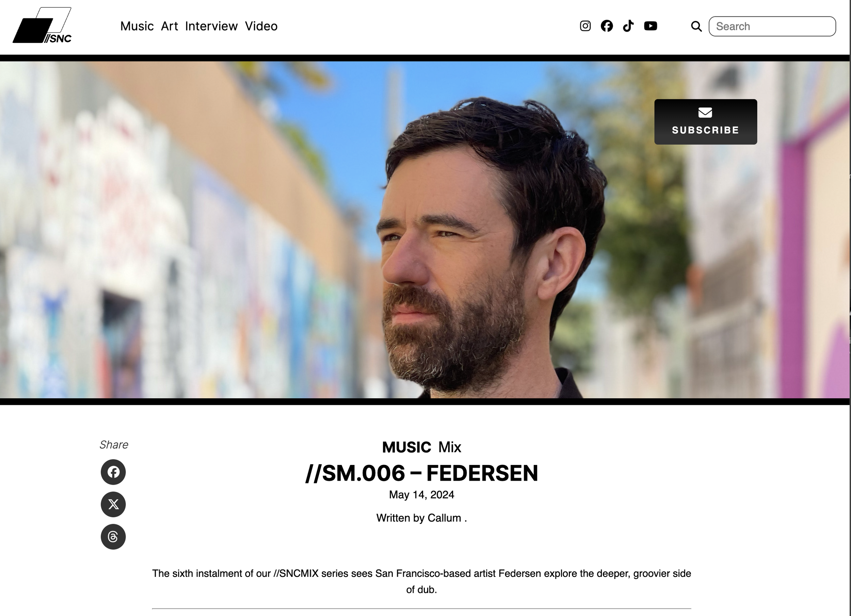Screen dimensions: 851x616
Task: Follow the MUSIC category link
Action: (x=406, y=447)
